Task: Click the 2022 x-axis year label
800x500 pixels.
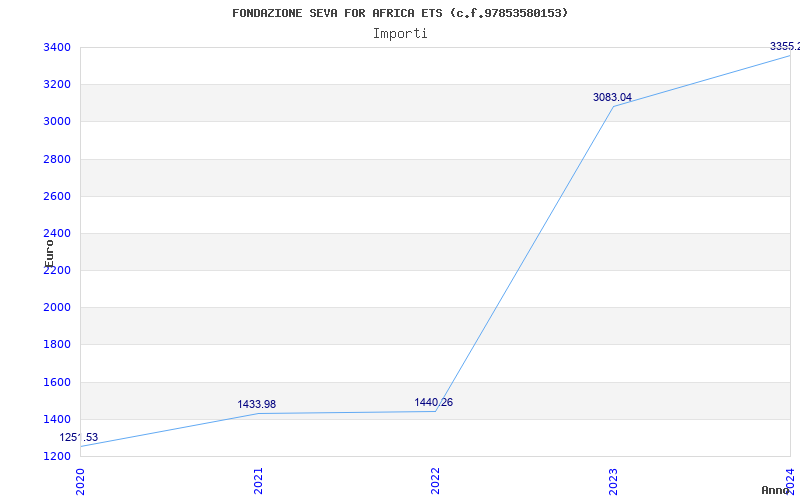Action: point(435,480)
